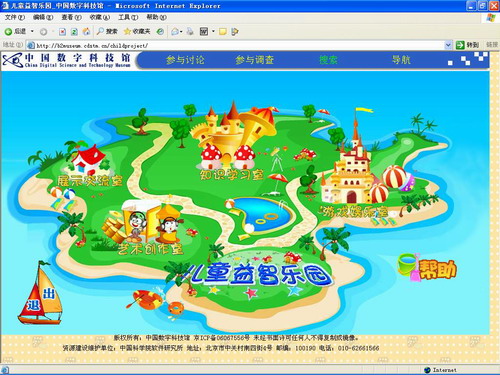This screenshot has height=375, width=500.
Task: Click the Stop loading icon in the toolbar
Action: [x=62, y=32]
